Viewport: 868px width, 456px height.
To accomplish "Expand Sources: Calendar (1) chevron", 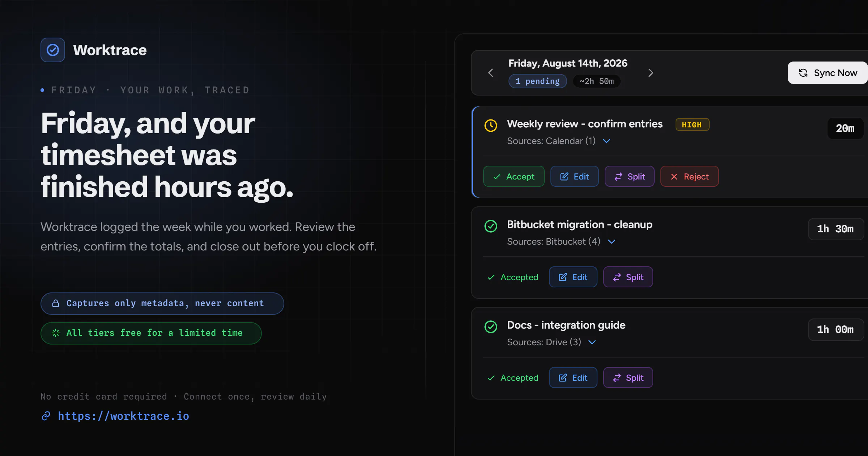I will [607, 141].
